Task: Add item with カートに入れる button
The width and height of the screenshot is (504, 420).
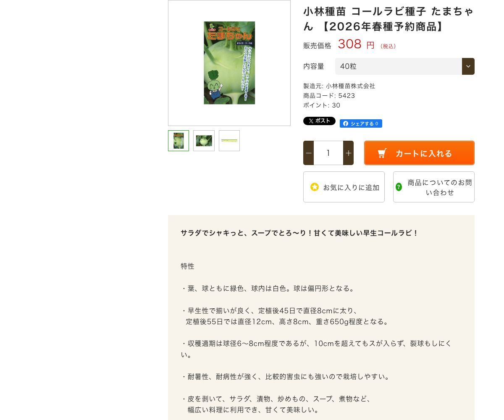Action: (419, 153)
